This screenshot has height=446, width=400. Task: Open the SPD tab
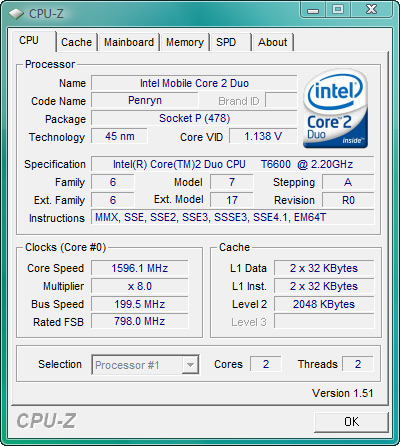[x=230, y=42]
